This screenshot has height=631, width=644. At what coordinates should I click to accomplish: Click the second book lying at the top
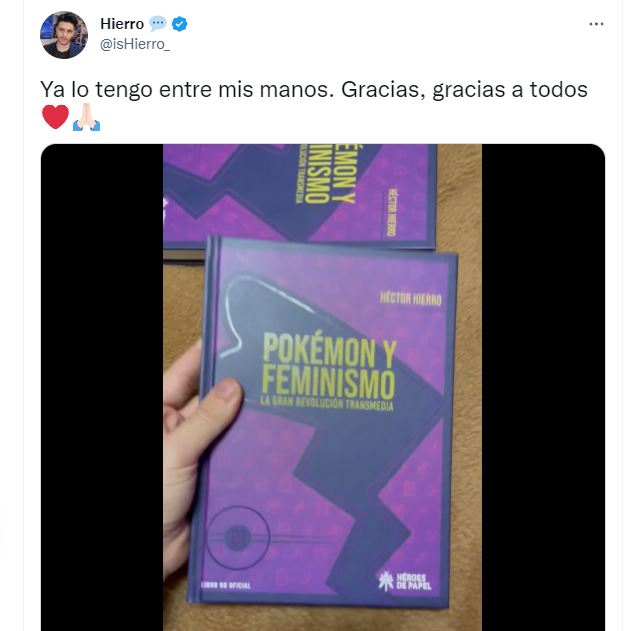pos(299,193)
